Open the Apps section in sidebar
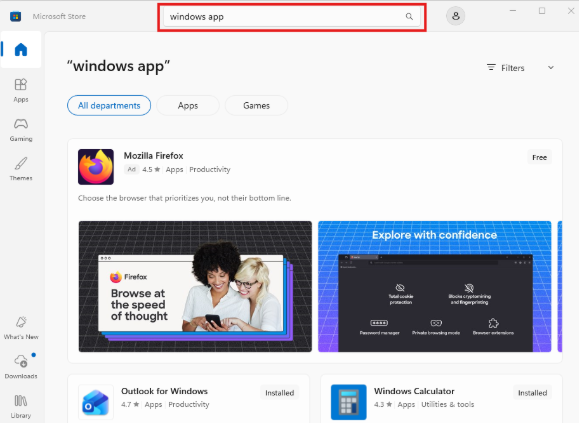 21,90
